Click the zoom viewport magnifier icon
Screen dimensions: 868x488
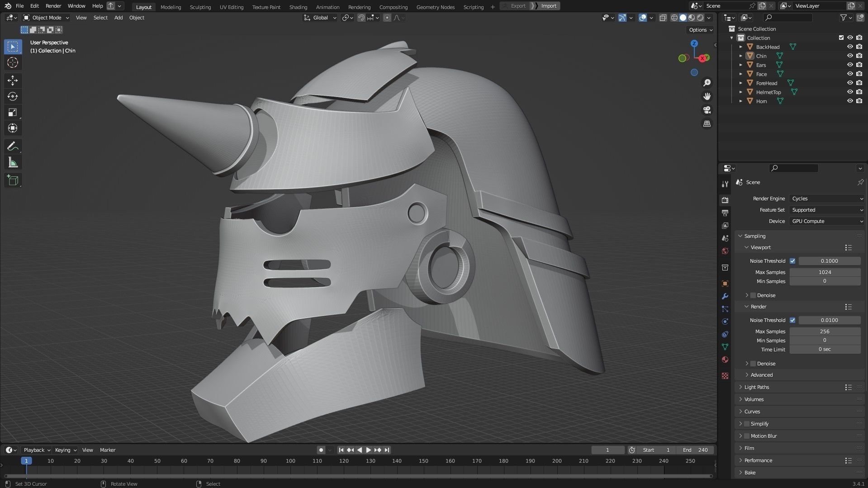(x=707, y=83)
